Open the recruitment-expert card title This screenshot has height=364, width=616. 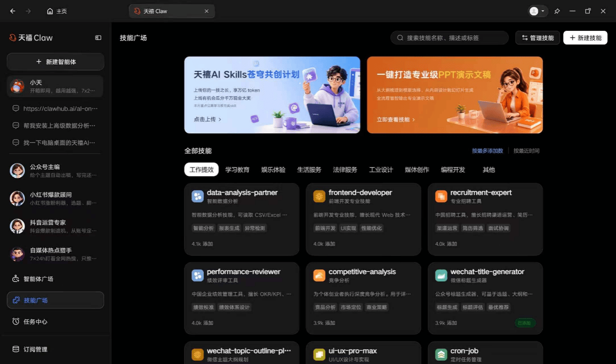[x=481, y=193]
